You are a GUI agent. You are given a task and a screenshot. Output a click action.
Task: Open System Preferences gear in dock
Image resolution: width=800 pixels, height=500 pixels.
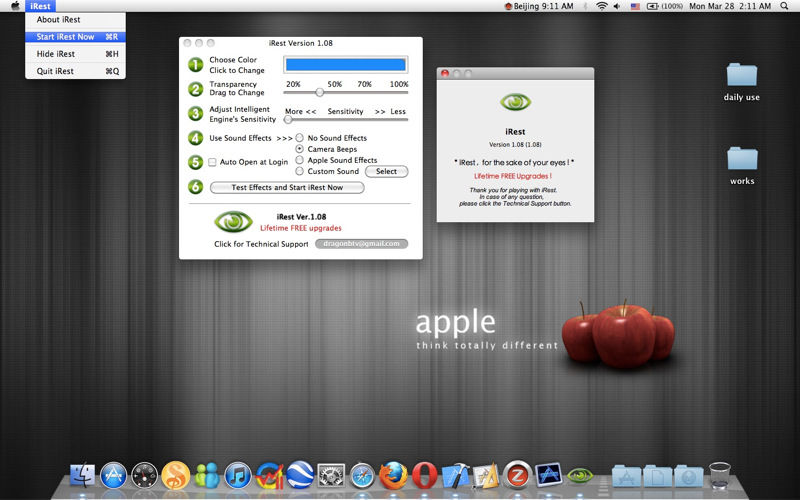(331, 476)
